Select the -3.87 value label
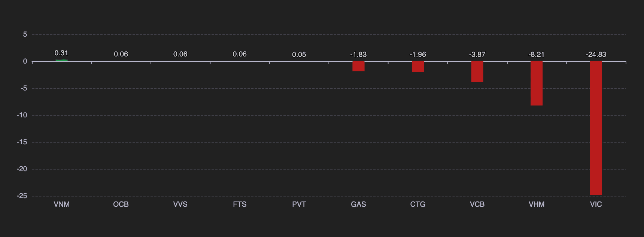This screenshot has height=237, width=644. (x=477, y=54)
